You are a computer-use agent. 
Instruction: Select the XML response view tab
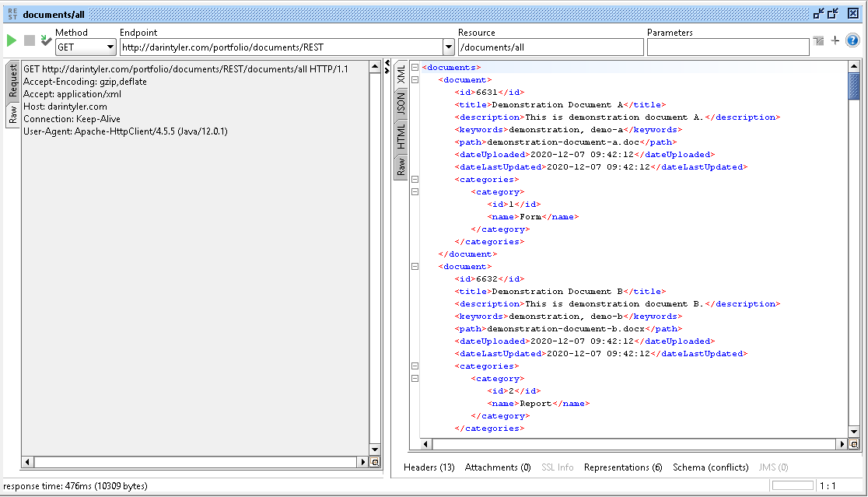point(401,74)
